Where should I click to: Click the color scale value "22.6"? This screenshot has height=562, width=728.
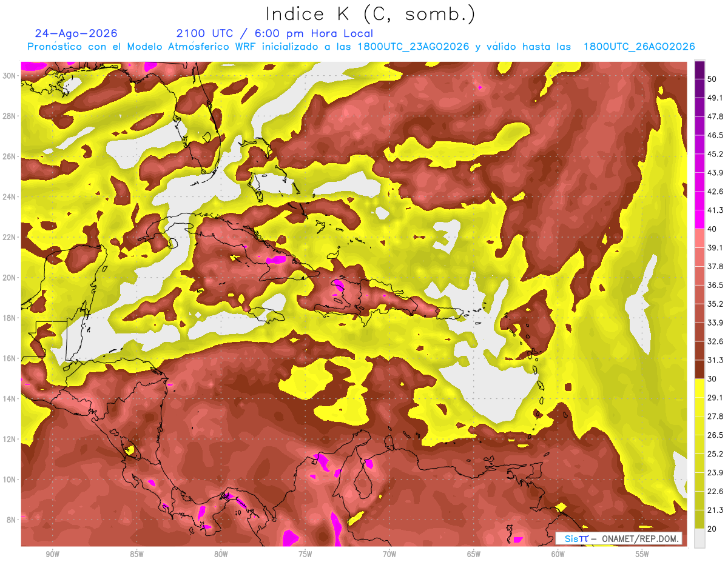[x=715, y=492]
